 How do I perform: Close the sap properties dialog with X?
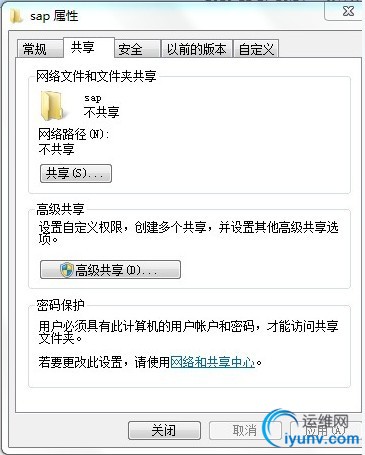click(348, 11)
